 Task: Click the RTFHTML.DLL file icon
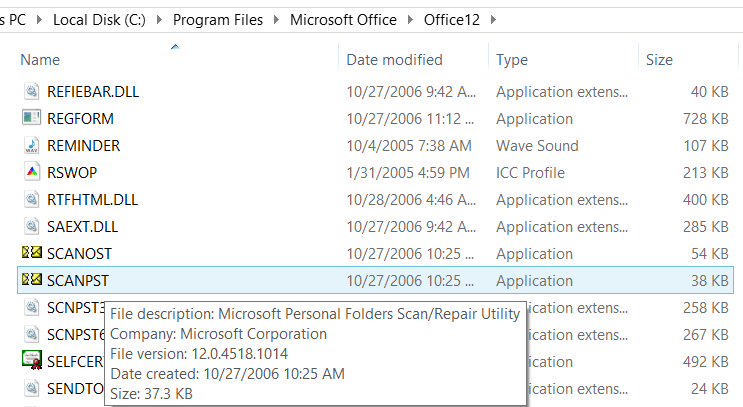click(x=32, y=199)
